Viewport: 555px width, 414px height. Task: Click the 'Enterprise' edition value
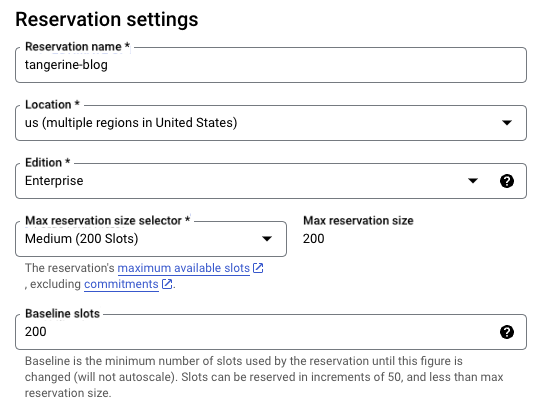tap(54, 181)
